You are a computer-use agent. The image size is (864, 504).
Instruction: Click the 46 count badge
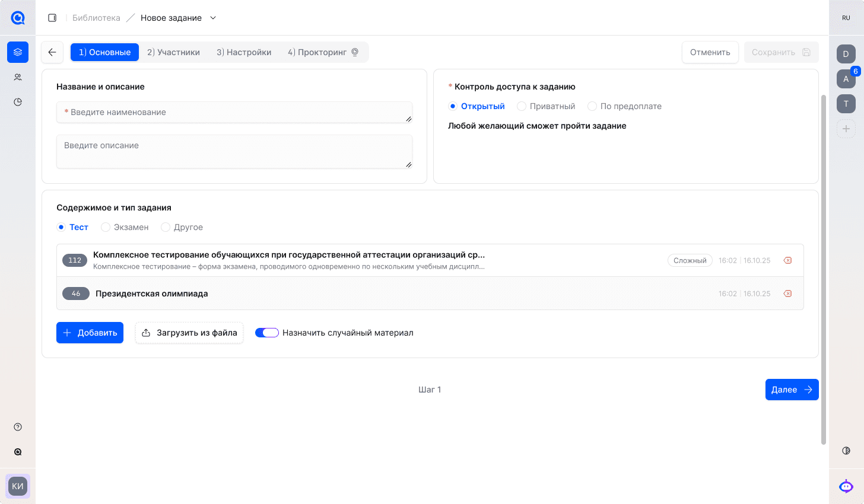click(76, 294)
